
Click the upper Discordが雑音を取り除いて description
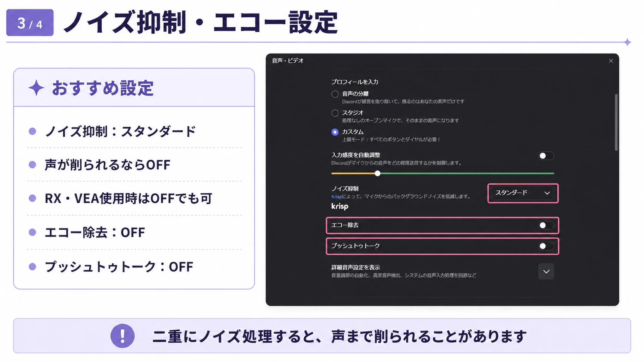tap(403, 102)
